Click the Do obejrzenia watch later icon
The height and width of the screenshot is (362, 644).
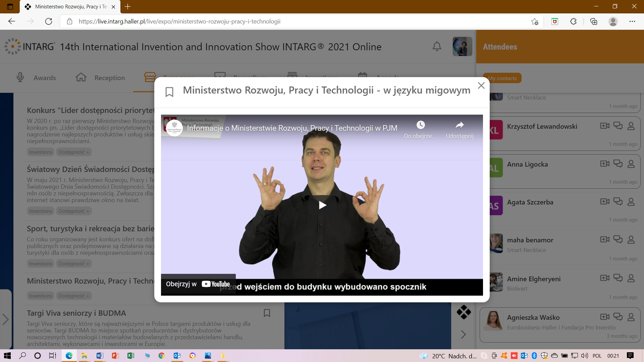click(x=421, y=125)
